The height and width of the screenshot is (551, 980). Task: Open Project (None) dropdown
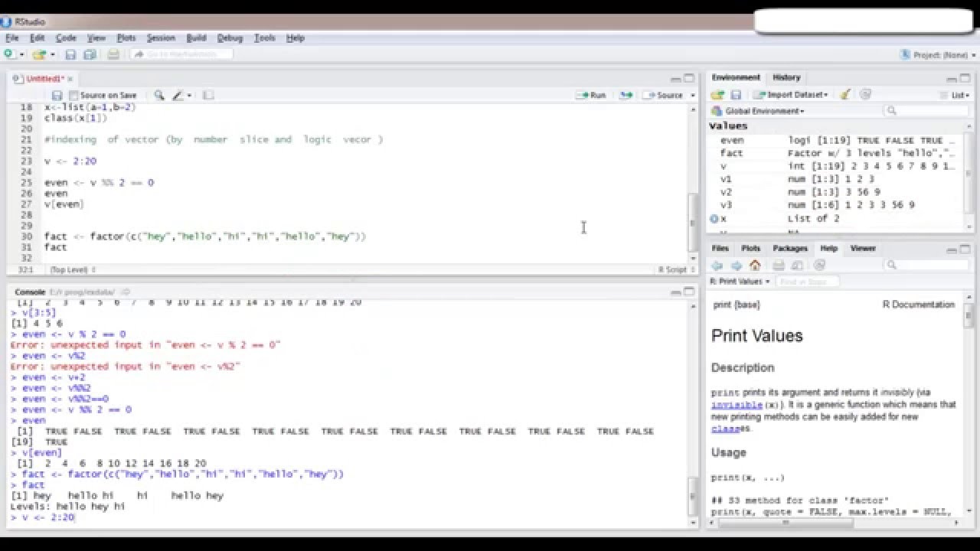pos(939,55)
